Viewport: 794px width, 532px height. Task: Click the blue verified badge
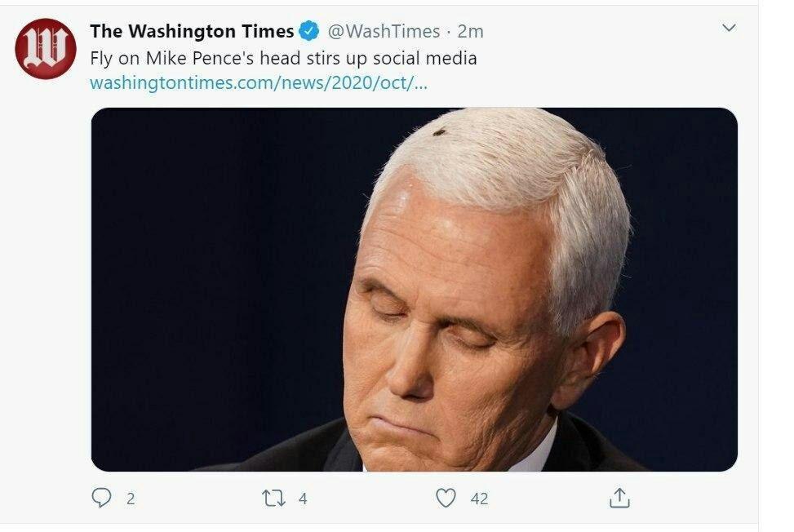tap(309, 32)
